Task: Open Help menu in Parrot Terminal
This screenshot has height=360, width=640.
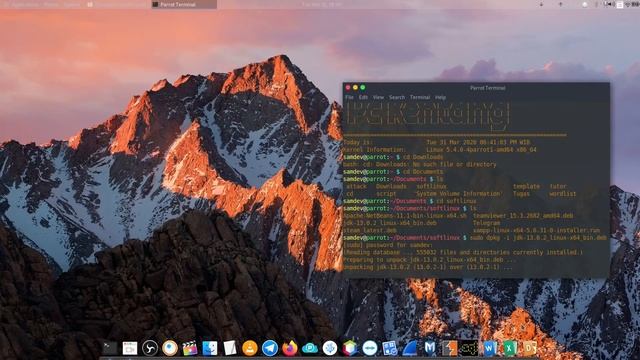Action: (440, 97)
